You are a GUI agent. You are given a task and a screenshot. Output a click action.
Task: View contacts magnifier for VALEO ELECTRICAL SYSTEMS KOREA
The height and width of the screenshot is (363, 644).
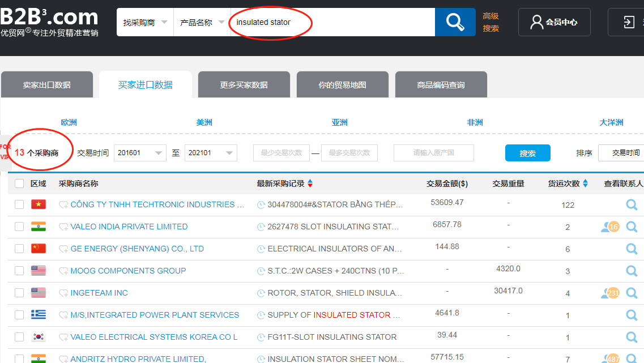coord(632,338)
